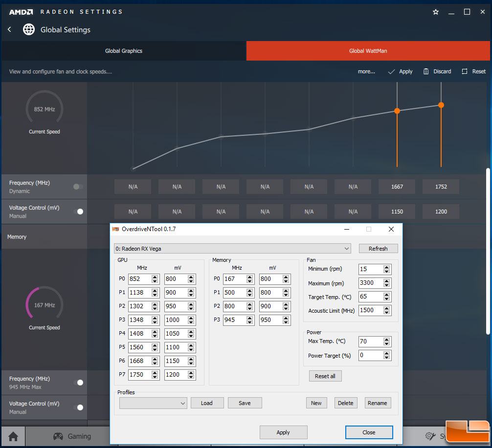
Task: Rename the selected profile
Action: 377,403
